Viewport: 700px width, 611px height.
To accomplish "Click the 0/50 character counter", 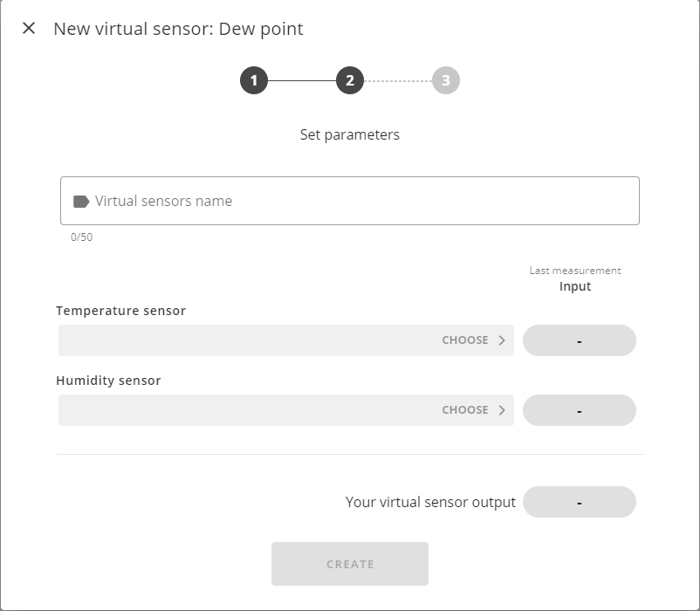I will (81, 237).
